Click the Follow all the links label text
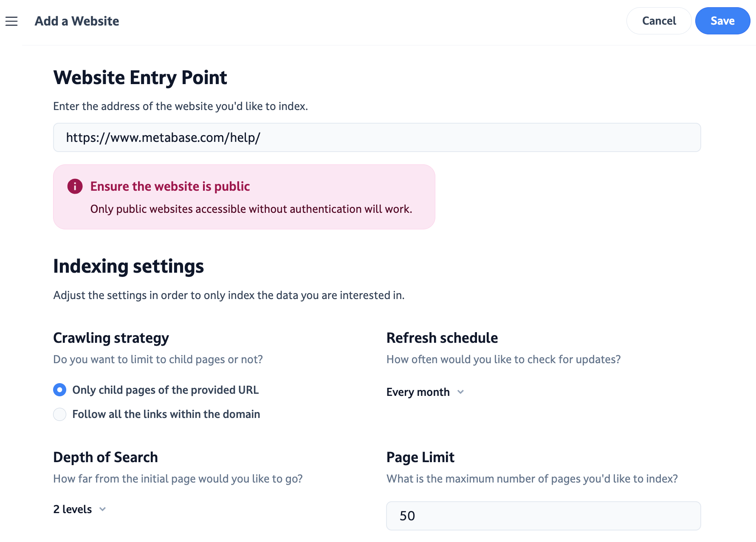The height and width of the screenshot is (542, 756). click(x=166, y=414)
